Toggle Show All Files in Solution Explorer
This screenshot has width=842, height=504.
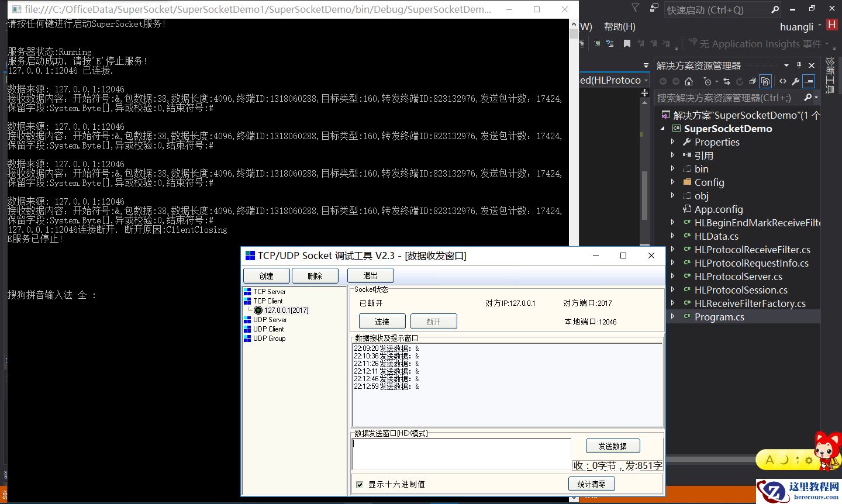(x=765, y=81)
